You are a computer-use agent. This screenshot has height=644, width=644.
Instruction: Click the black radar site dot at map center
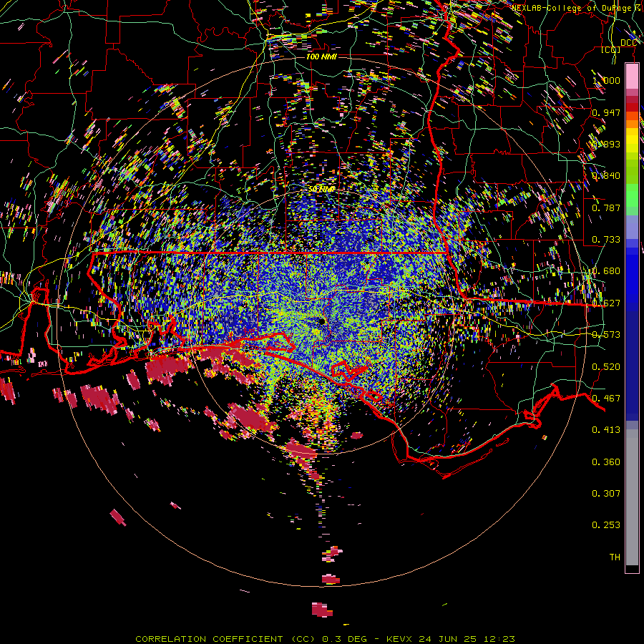[321, 321]
